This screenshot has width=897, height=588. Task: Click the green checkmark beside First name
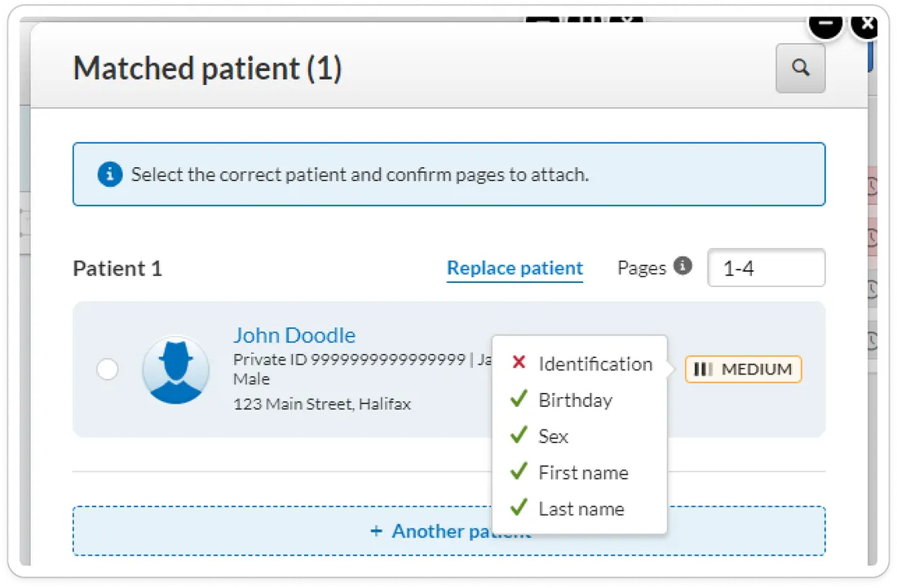tap(519, 471)
